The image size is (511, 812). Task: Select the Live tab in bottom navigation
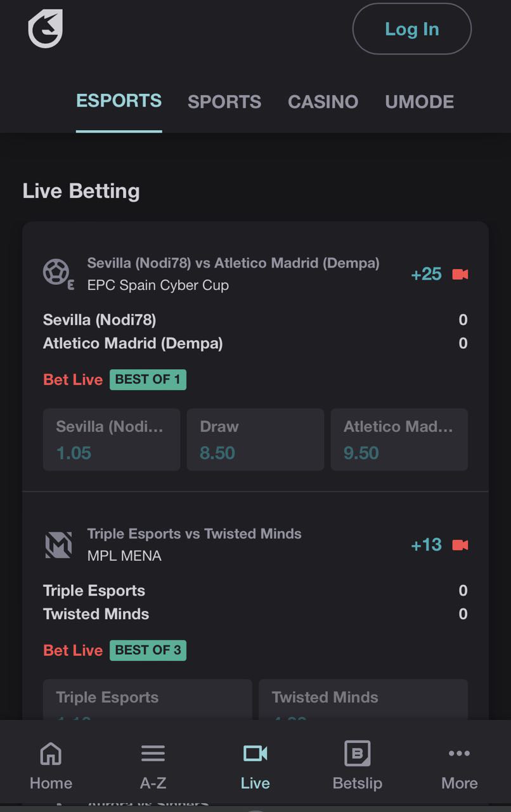(x=255, y=766)
